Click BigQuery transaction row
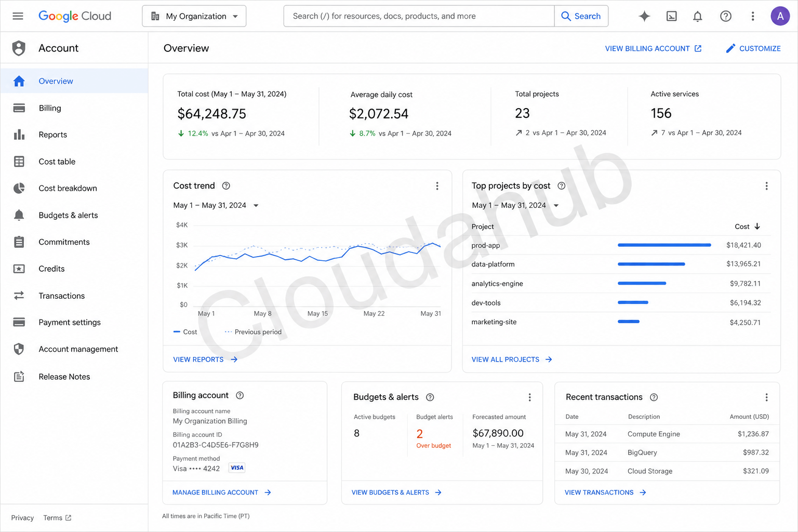The height and width of the screenshot is (532, 798). click(x=667, y=453)
